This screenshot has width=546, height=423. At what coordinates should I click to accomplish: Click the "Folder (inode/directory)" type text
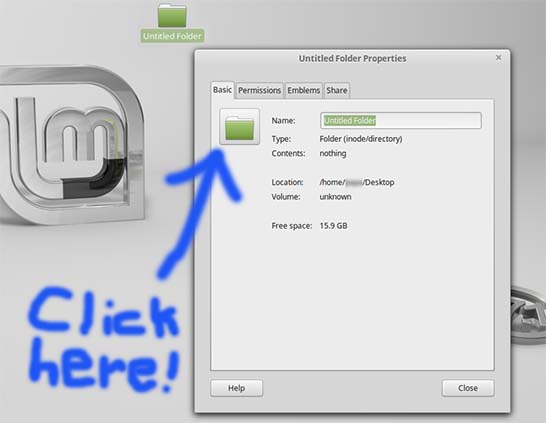coord(361,139)
